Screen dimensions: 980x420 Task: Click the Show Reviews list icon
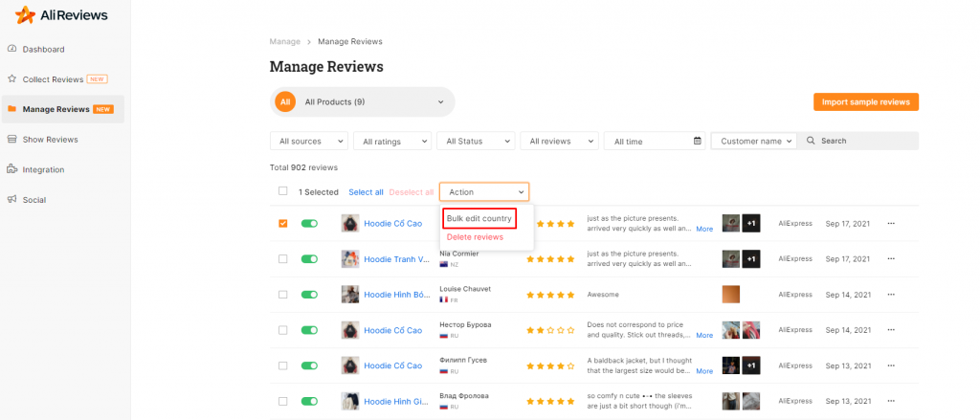point(11,139)
